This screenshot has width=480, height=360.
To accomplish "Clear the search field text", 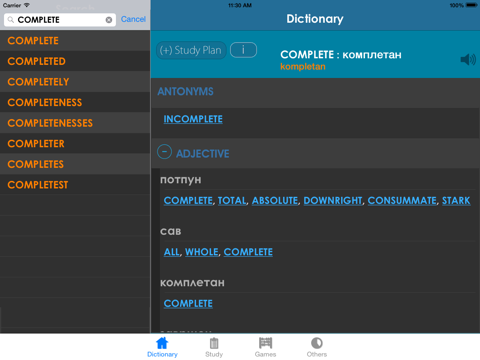I will 109,20.
